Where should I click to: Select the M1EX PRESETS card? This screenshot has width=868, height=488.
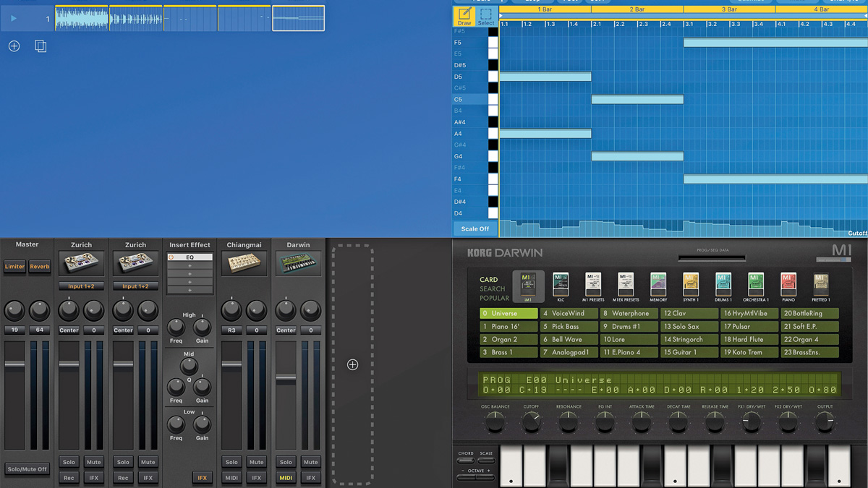click(x=626, y=286)
